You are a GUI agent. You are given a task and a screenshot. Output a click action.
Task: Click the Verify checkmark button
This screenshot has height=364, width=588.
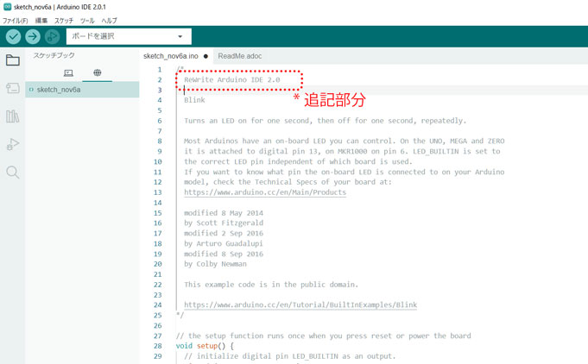click(13, 36)
